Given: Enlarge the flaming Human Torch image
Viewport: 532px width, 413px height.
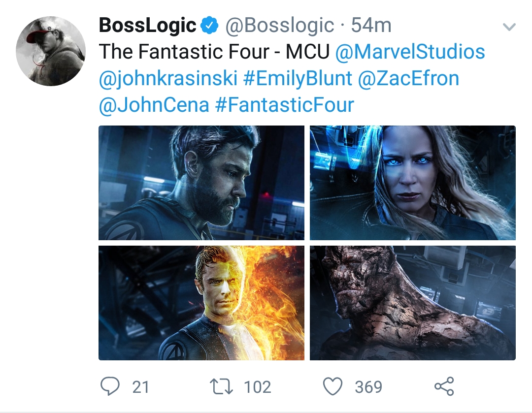Looking at the screenshot, I should pyautogui.click(x=201, y=303).
